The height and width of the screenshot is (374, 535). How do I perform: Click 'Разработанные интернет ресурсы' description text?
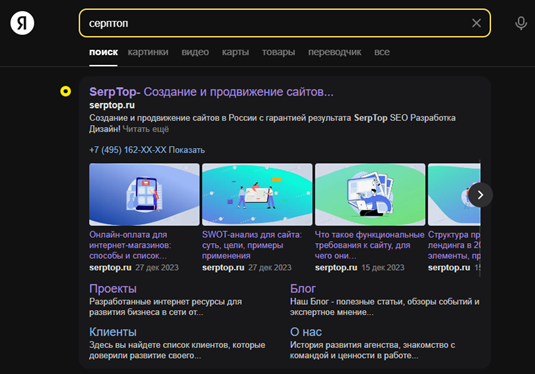point(165,307)
